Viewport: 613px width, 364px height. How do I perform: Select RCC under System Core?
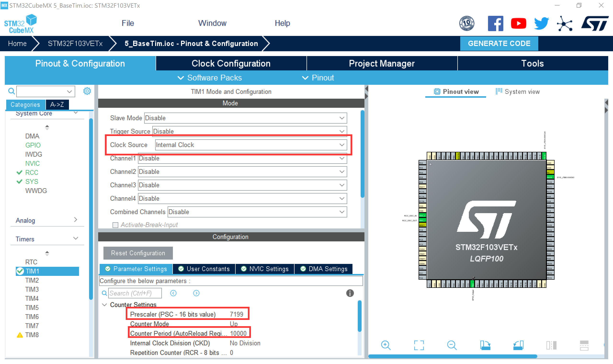click(x=32, y=173)
